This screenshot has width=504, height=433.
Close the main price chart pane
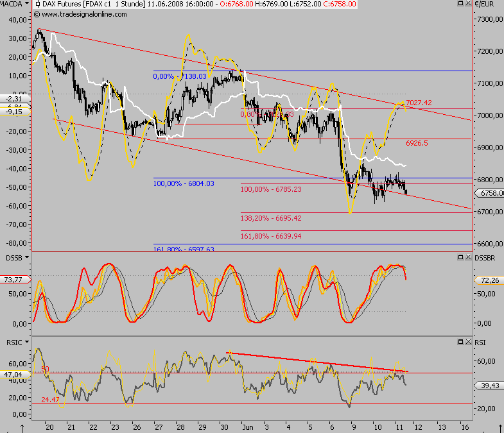click(468, 3)
